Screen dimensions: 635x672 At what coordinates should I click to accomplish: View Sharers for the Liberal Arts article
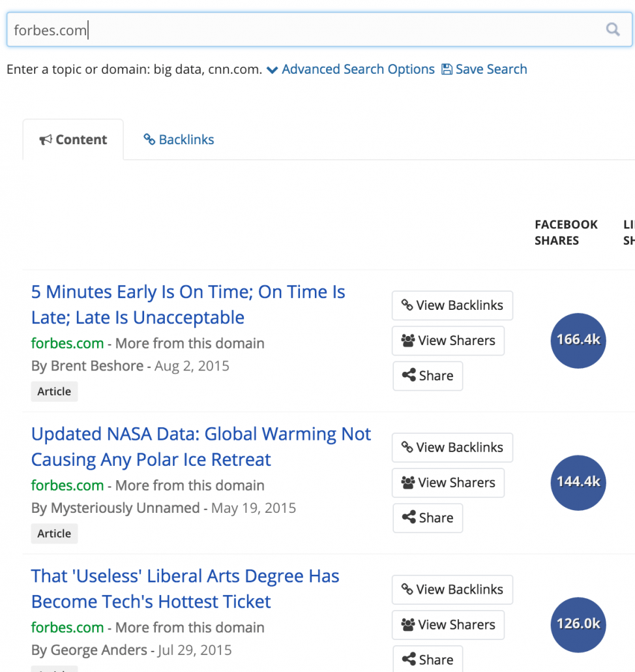point(448,624)
